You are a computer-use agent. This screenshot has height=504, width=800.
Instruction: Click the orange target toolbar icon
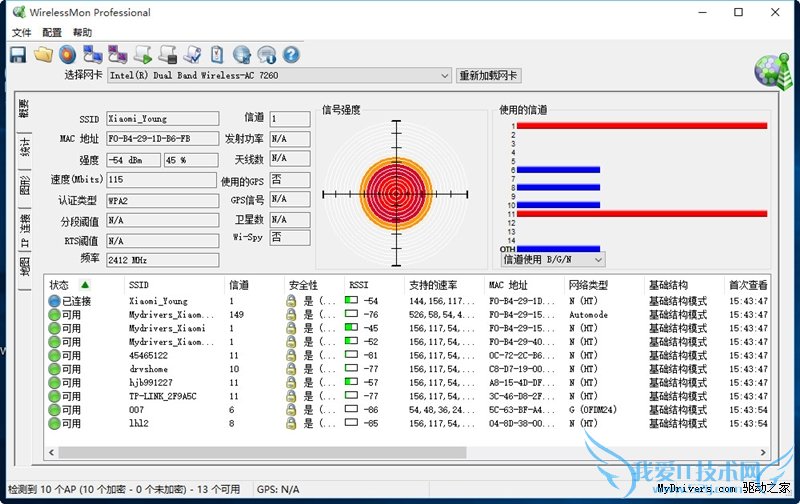click(x=67, y=55)
